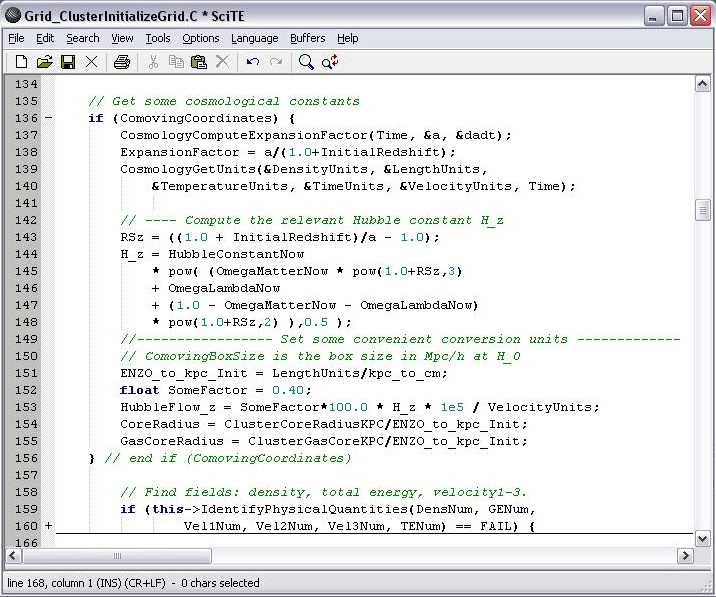Click the vertical scrollbar down arrow
The height and width of the screenshot is (597, 716).
[x=702, y=538]
